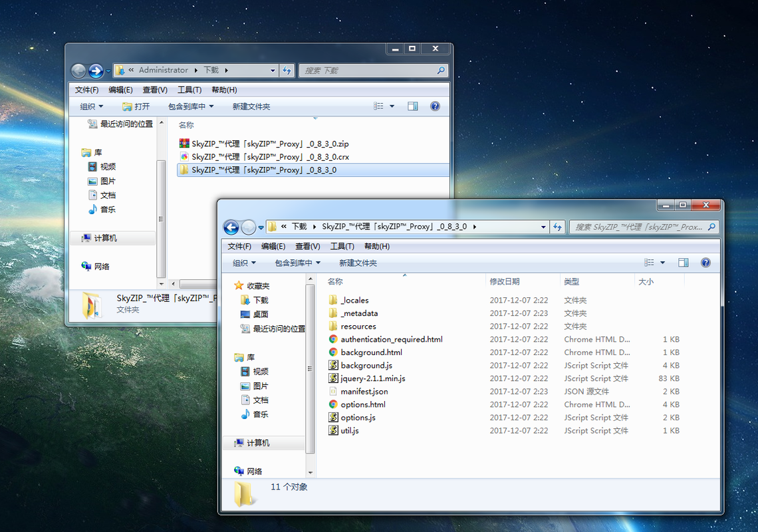Viewport: 758px width, 532px height.
Task: Select 网络 in Downloads window navigation pane
Action: tap(95, 267)
